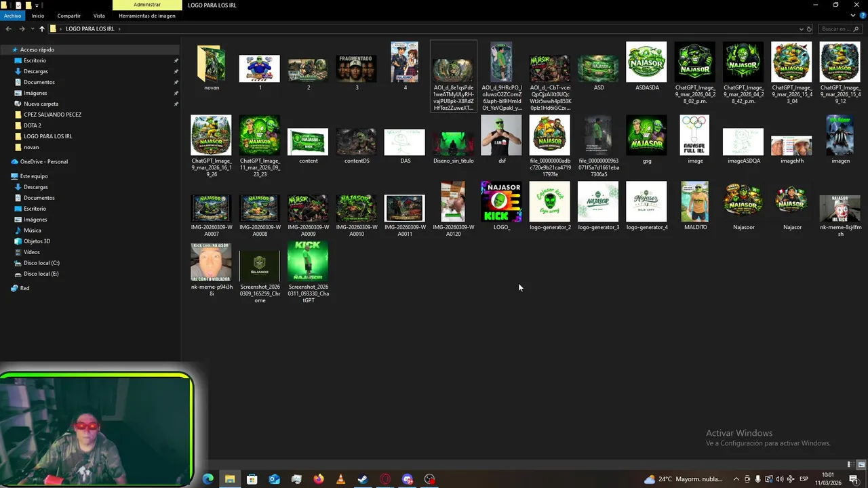Select the Escritorio quick access item
Screen dimensions: 868x488
click(x=35, y=60)
